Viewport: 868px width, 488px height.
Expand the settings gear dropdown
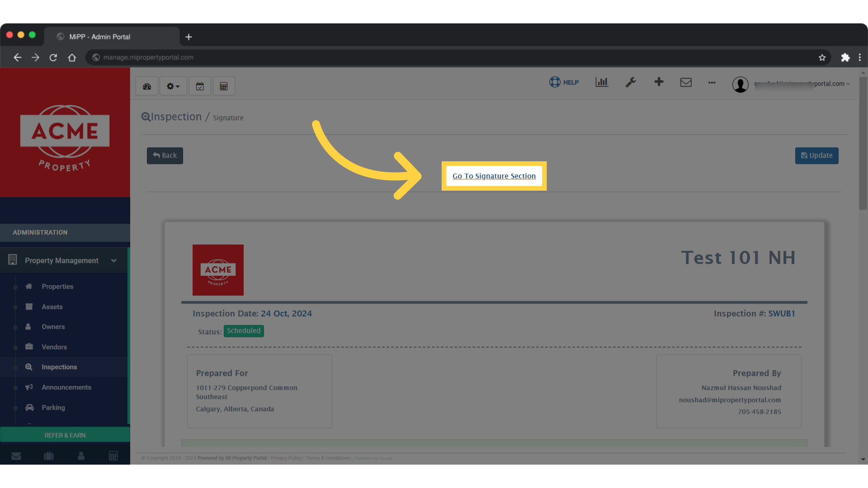[172, 86]
